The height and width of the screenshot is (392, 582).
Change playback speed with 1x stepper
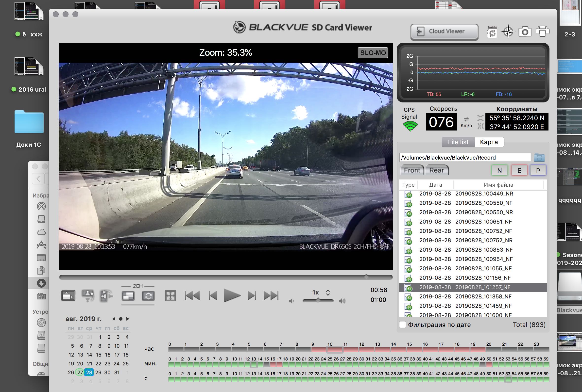point(328,293)
